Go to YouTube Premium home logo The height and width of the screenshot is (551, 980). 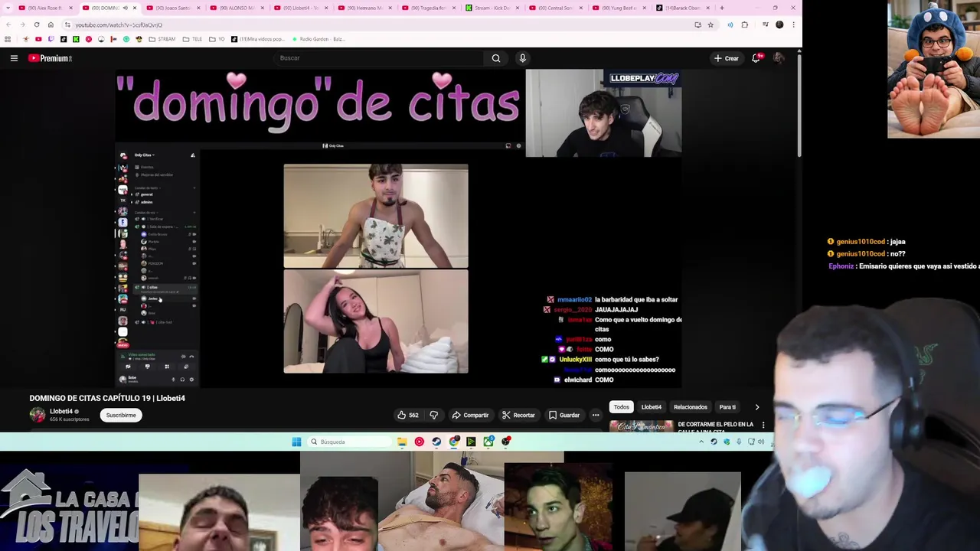[51, 58]
